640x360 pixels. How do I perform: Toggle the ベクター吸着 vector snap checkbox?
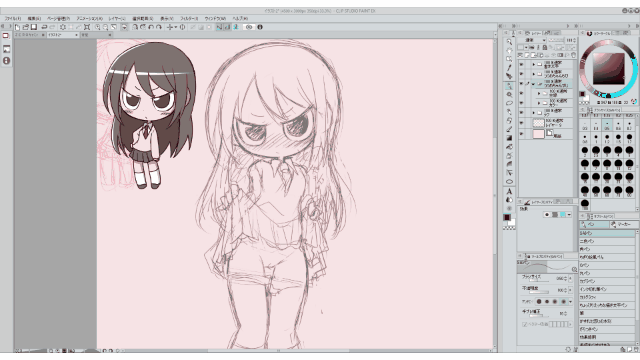[525, 324]
